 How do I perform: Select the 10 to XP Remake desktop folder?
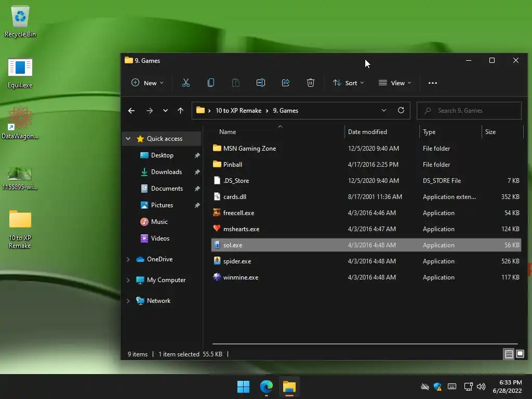[20, 230]
